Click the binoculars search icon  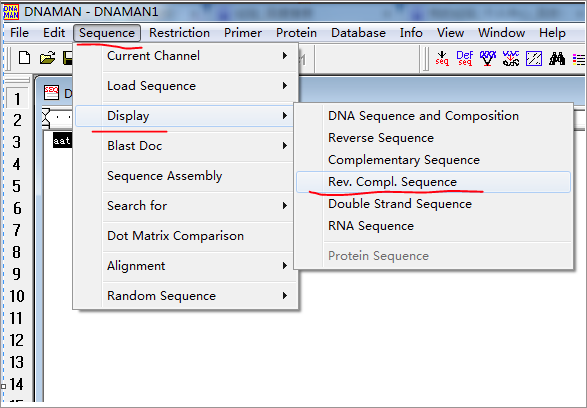coord(557,58)
